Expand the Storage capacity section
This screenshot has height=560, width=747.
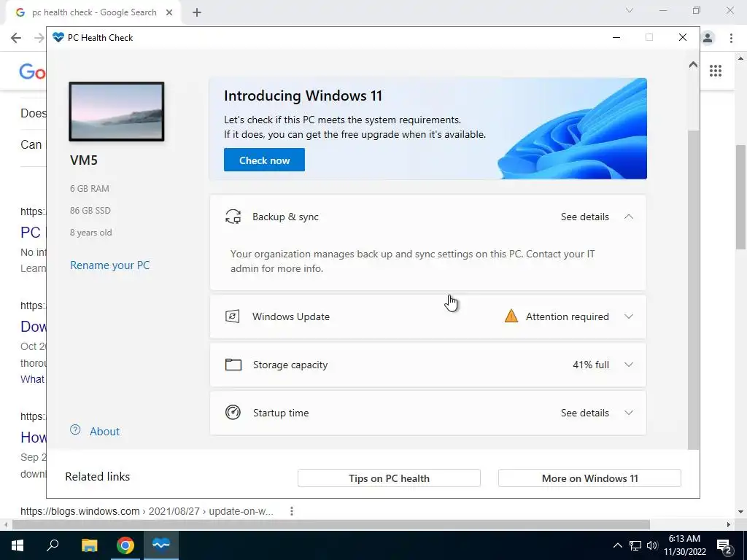pos(629,365)
